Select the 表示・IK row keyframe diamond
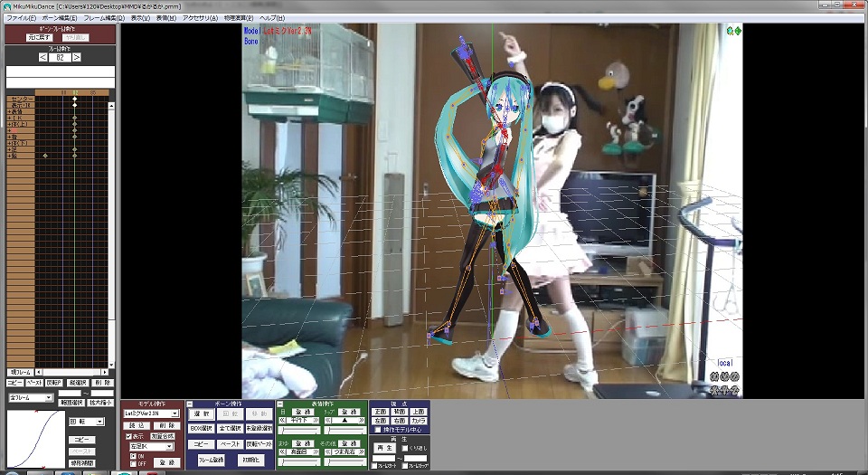The width and height of the screenshot is (868, 475). [x=75, y=105]
